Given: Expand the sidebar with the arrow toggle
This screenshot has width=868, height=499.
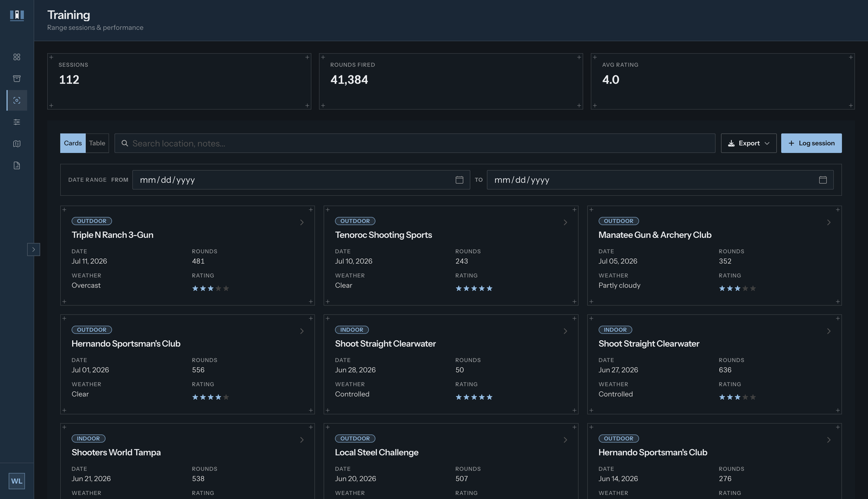Looking at the screenshot, I should 34,250.
